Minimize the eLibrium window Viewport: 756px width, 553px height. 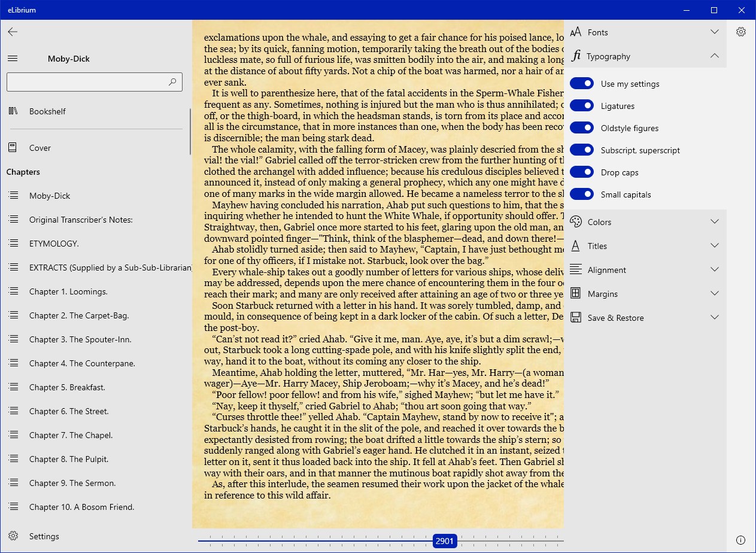687,10
